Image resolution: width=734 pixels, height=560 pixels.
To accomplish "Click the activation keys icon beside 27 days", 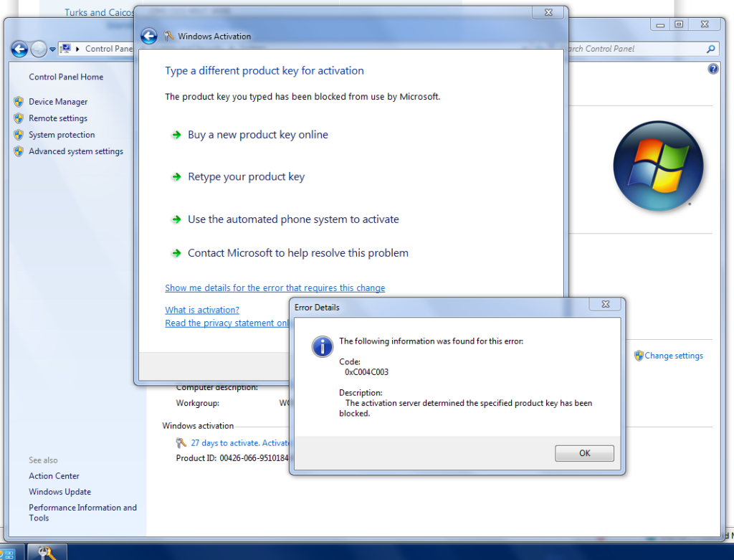I will (x=181, y=442).
